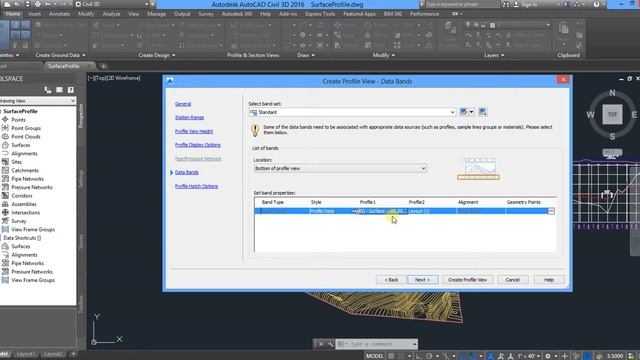
Task: Select Point Groups in Toolspace tree
Action: (x=26, y=128)
